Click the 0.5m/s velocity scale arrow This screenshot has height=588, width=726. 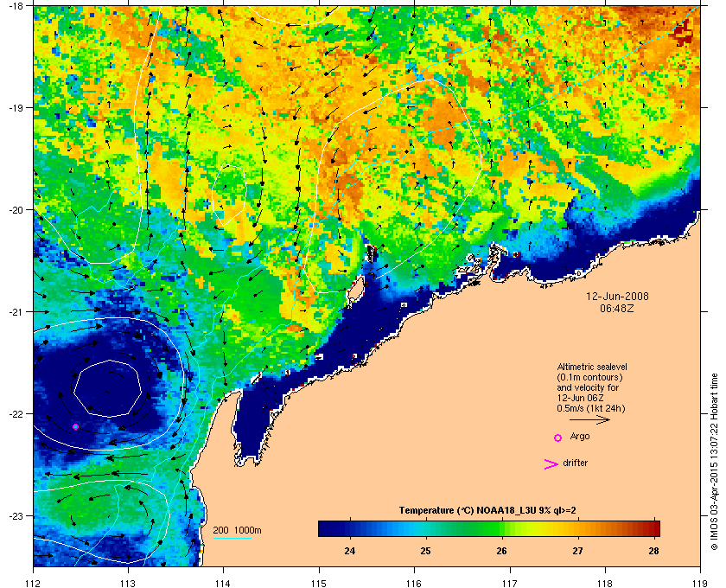pos(589,420)
